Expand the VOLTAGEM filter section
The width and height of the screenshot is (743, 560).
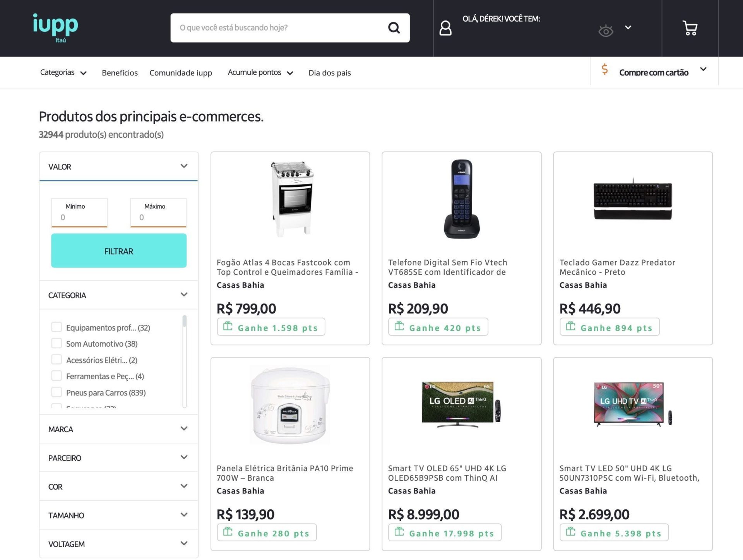pos(118,543)
